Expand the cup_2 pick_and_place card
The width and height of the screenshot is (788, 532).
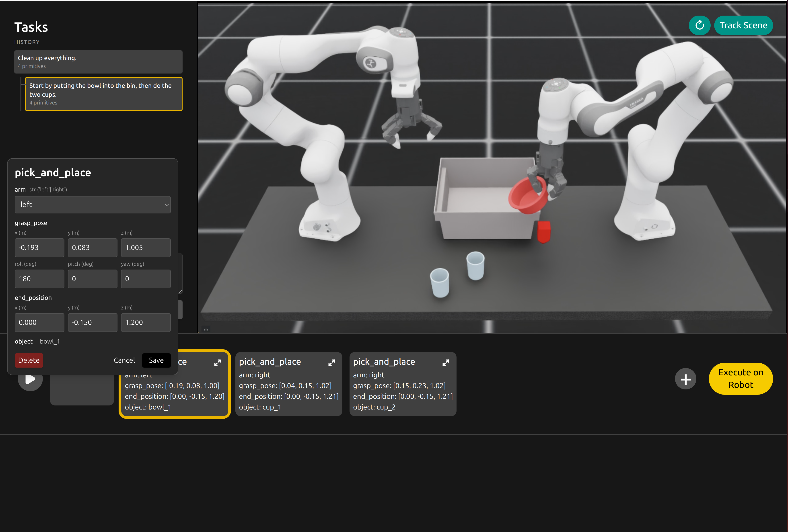tap(446, 362)
